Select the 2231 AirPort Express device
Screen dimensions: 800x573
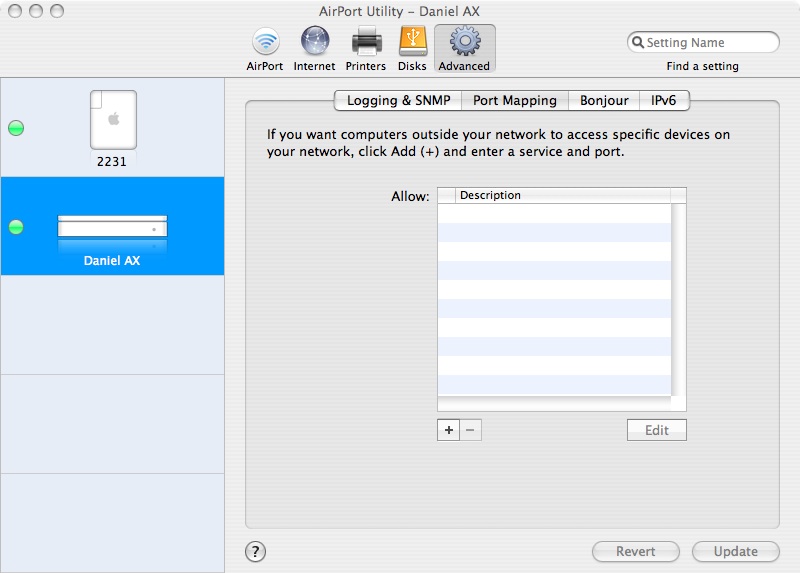(113, 128)
